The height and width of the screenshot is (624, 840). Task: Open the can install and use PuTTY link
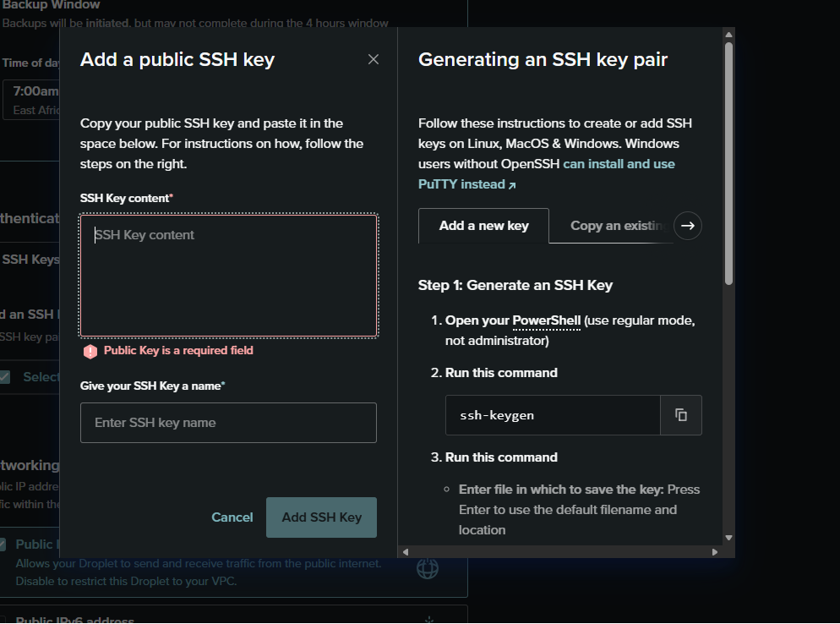pyautogui.click(x=547, y=174)
